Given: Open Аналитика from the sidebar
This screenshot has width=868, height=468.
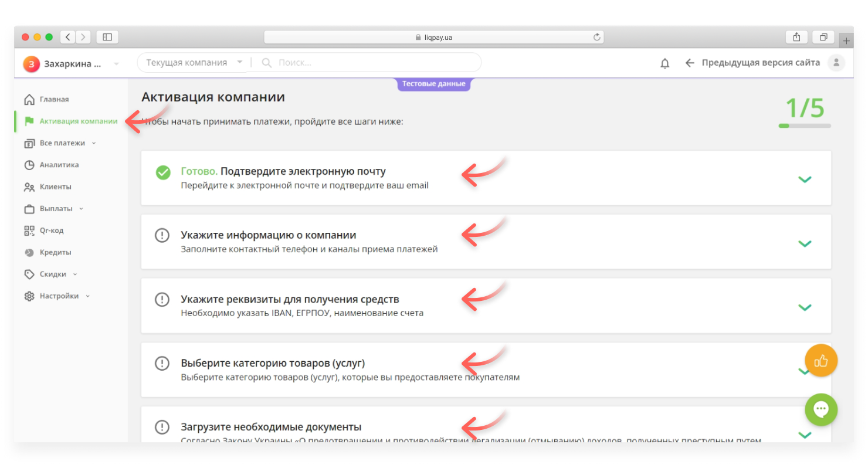Looking at the screenshot, I should pyautogui.click(x=59, y=165).
